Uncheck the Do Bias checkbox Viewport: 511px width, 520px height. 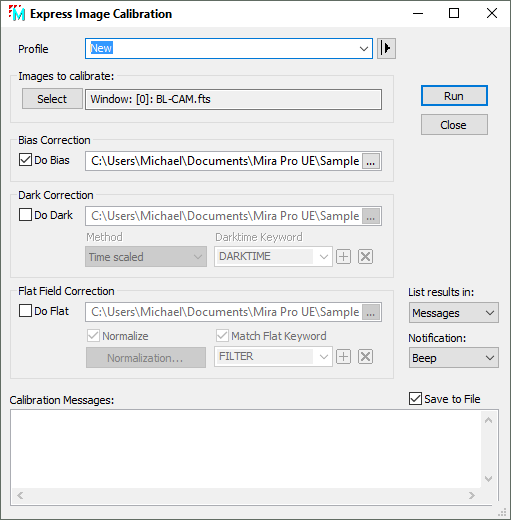click(25, 160)
